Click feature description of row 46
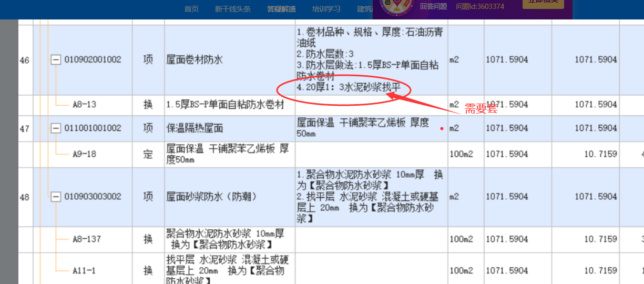The width and height of the screenshot is (644, 284). (371, 59)
